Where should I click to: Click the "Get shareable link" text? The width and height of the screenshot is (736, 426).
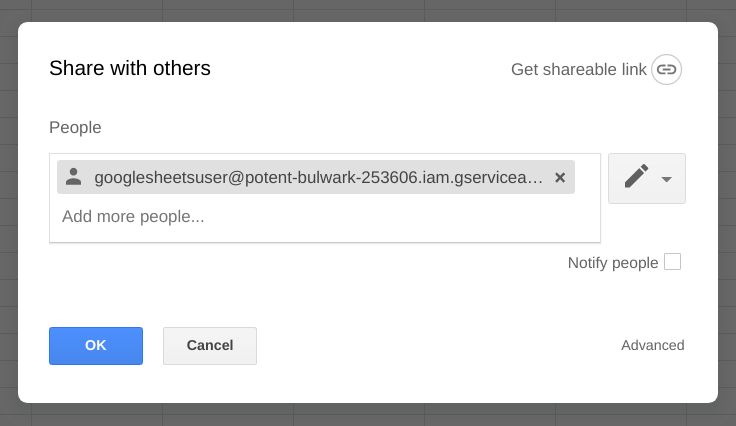click(578, 70)
